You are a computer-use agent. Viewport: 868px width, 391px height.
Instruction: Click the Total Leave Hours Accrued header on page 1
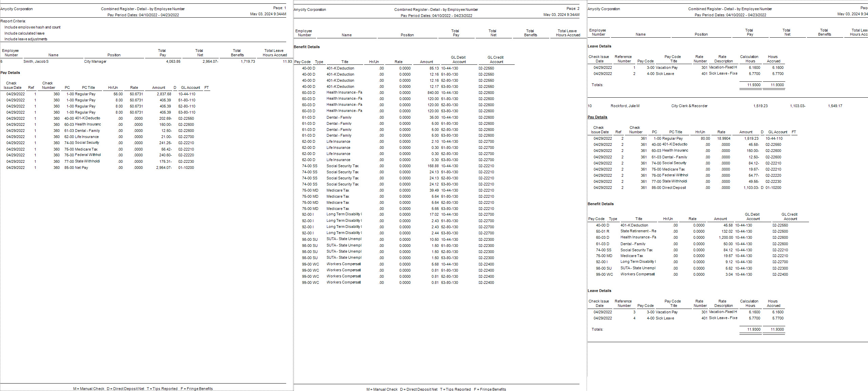pyautogui.click(x=274, y=53)
